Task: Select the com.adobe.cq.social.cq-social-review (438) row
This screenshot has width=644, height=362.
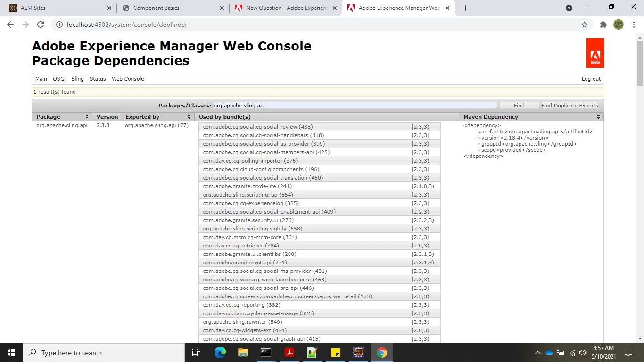Action: (320, 127)
